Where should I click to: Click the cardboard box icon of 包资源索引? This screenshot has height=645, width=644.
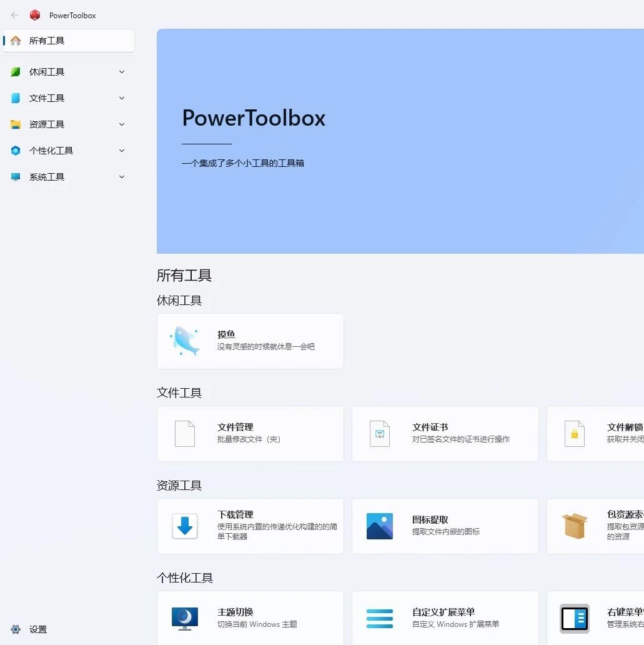point(575,526)
